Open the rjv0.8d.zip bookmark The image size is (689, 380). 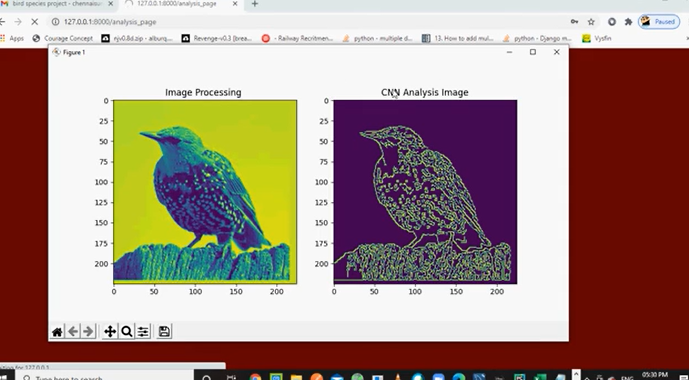[137, 38]
